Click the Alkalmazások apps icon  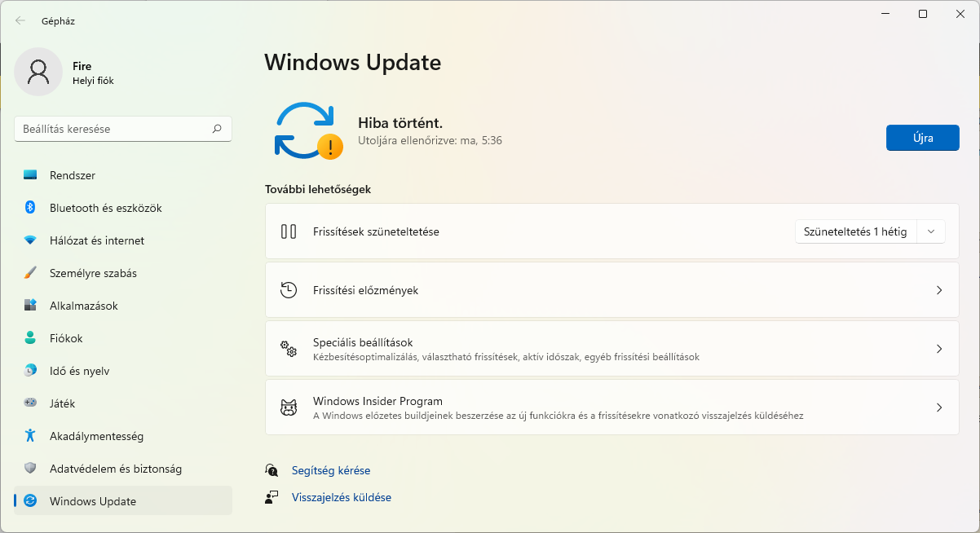point(30,306)
